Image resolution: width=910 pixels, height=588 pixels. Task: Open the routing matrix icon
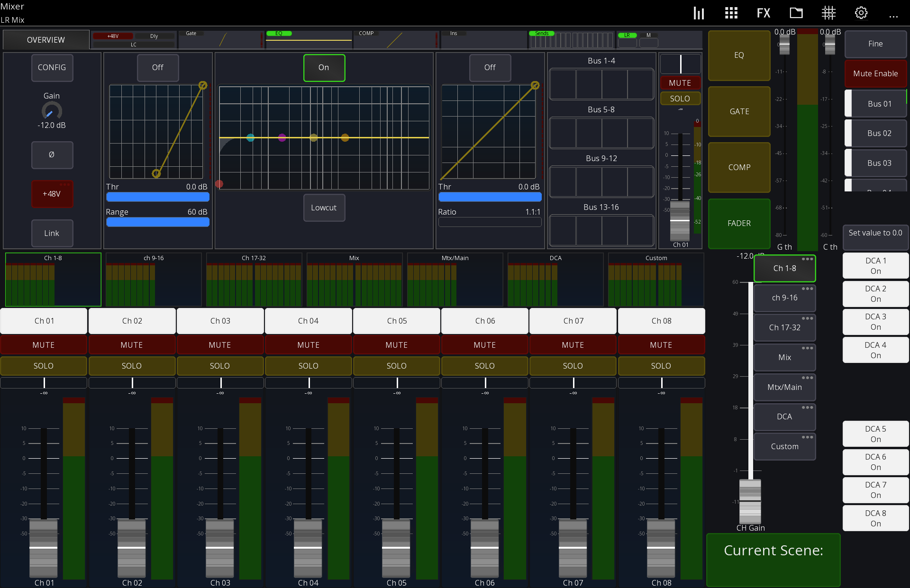[x=828, y=13]
